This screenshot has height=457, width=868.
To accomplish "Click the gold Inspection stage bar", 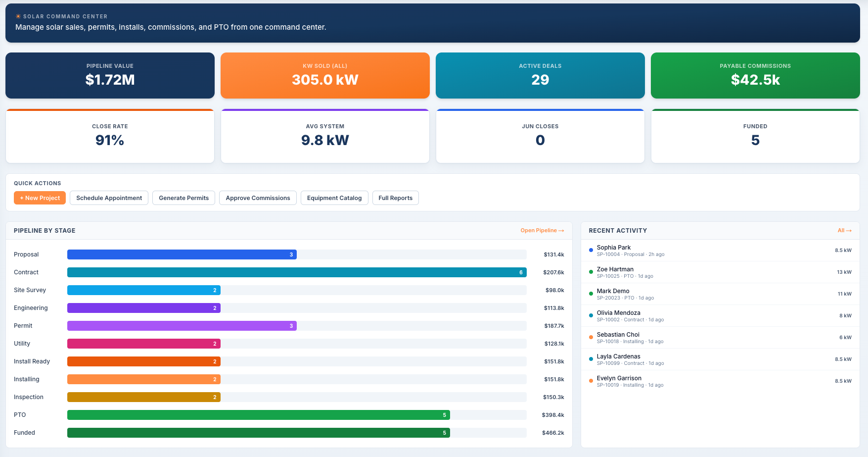I will click(144, 397).
